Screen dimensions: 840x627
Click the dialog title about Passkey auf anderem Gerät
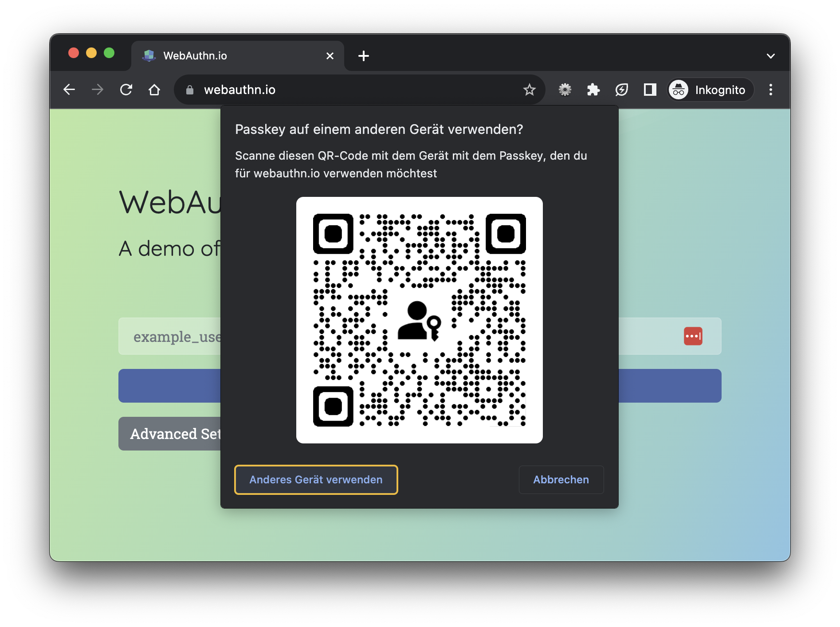379,129
